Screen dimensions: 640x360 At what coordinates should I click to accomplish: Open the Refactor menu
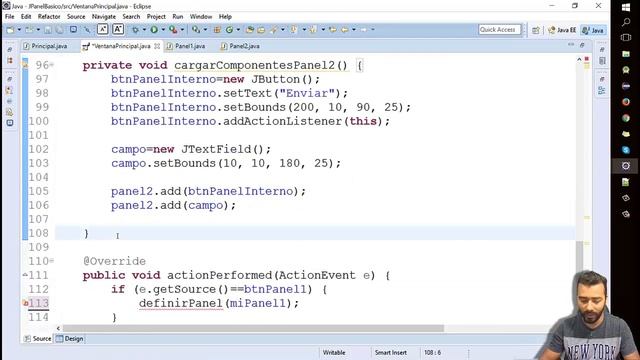tap(49, 17)
